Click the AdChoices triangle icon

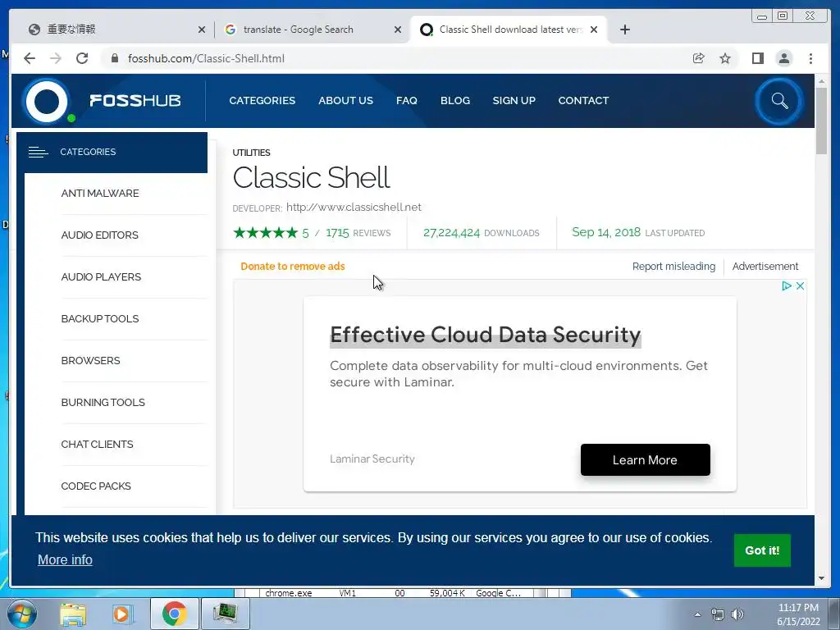787,285
